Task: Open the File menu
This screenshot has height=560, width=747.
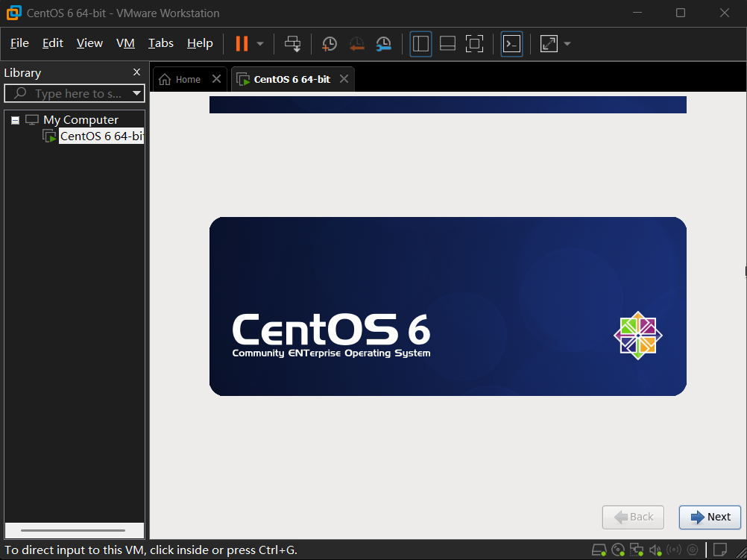Action: [x=19, y=43]
